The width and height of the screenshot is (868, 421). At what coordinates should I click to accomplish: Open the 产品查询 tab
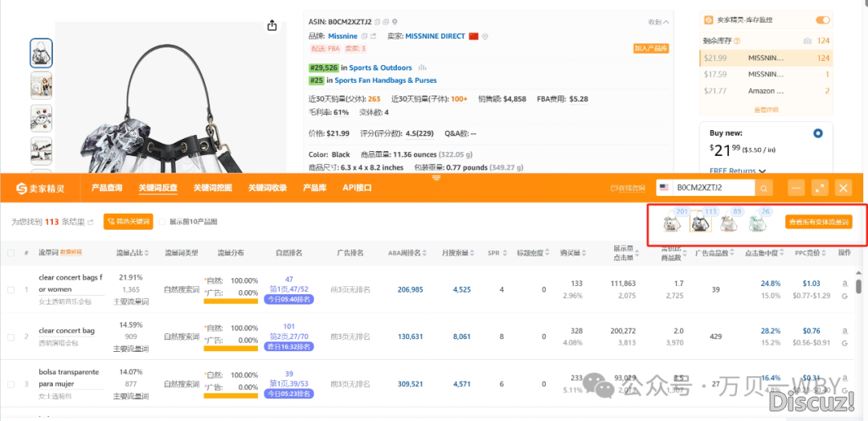107,187
